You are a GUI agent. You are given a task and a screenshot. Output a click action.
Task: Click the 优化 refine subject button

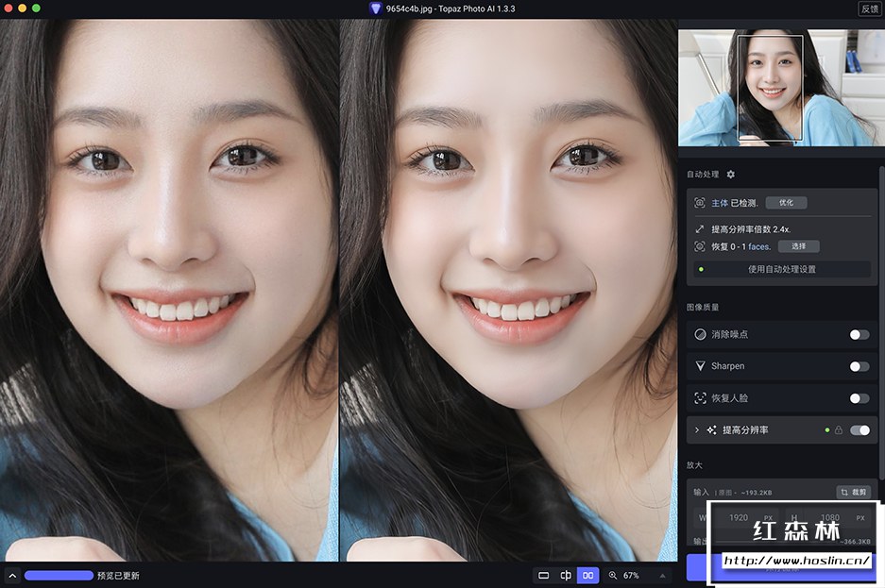786,203
